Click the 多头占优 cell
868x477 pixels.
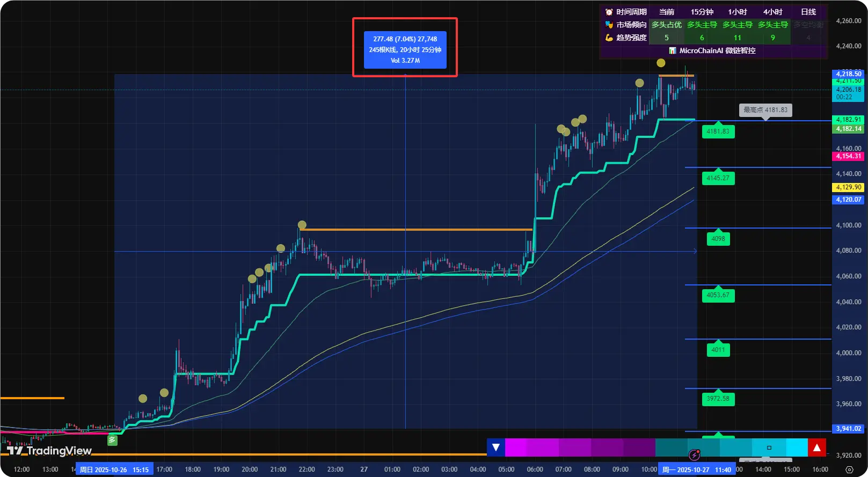[x=667, y=25]
